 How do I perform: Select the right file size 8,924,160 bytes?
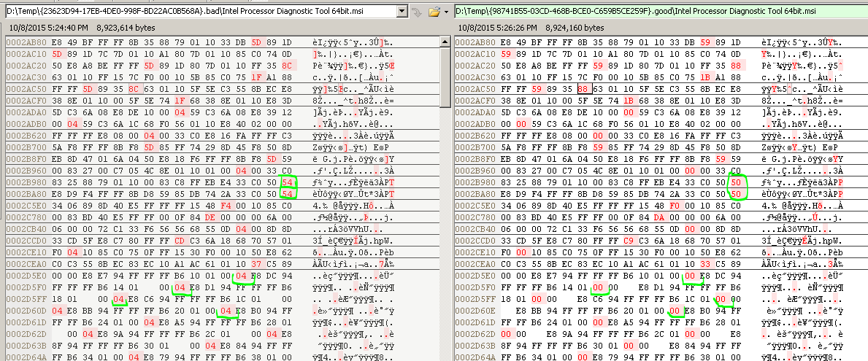pyautogui.click(x=575, y=28)
